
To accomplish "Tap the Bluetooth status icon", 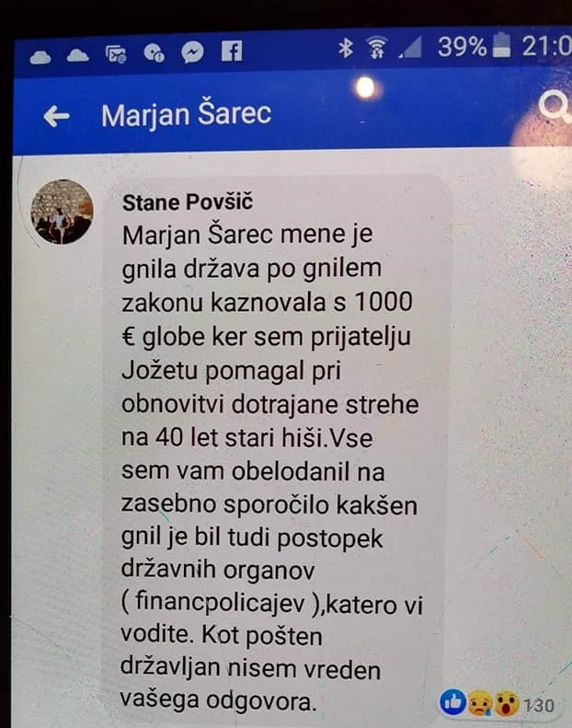I will point(346,48).
